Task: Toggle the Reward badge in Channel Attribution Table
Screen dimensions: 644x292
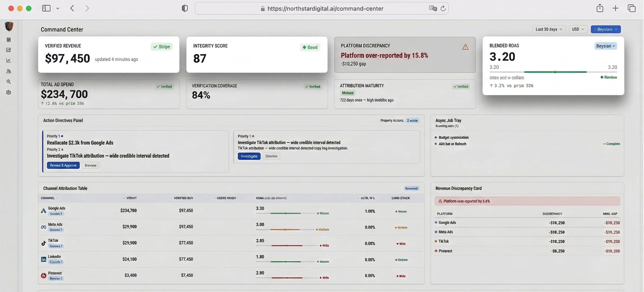Action: (x=411, y=189)
